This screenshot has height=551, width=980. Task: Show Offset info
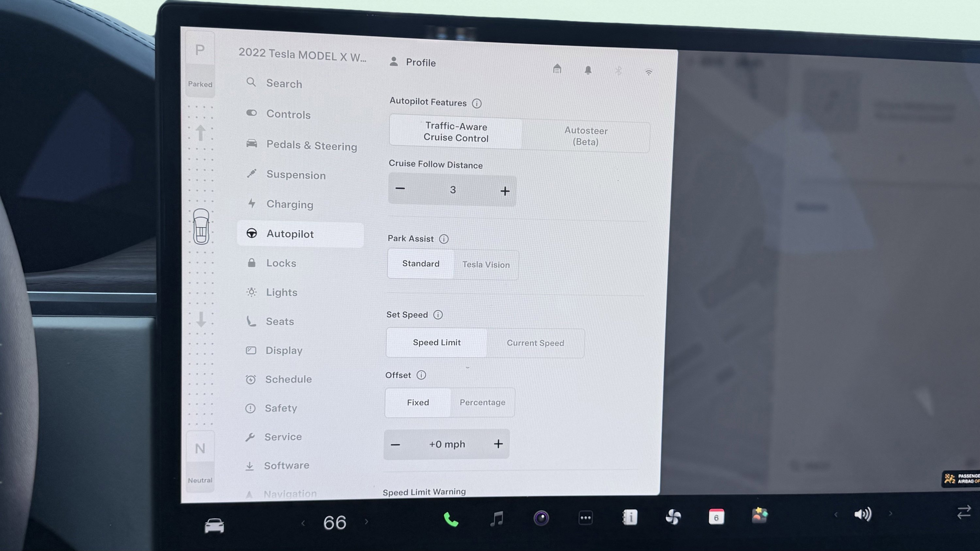[x=421, y=375]
